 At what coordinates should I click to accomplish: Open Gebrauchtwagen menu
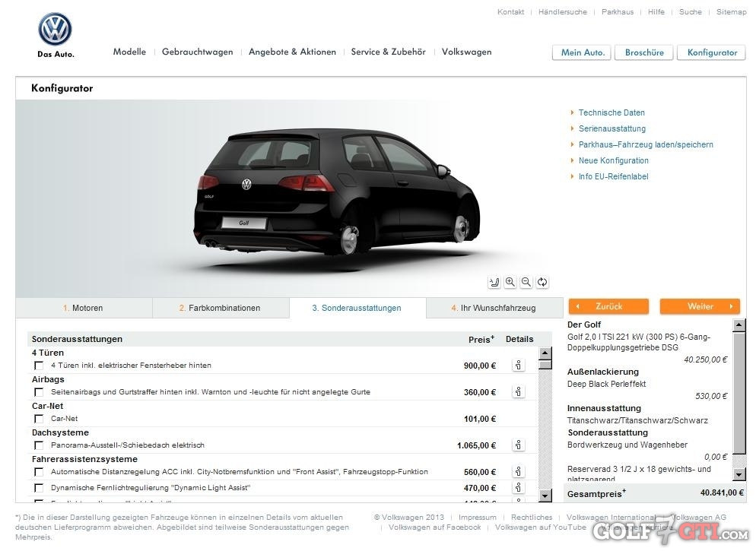[x=197, y=52]
